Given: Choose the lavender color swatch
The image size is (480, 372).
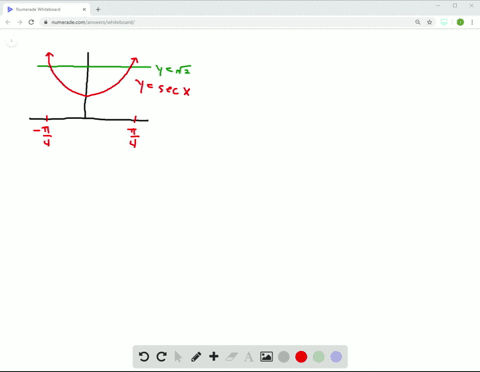Looking at the screenshot, I should [336, 357].
